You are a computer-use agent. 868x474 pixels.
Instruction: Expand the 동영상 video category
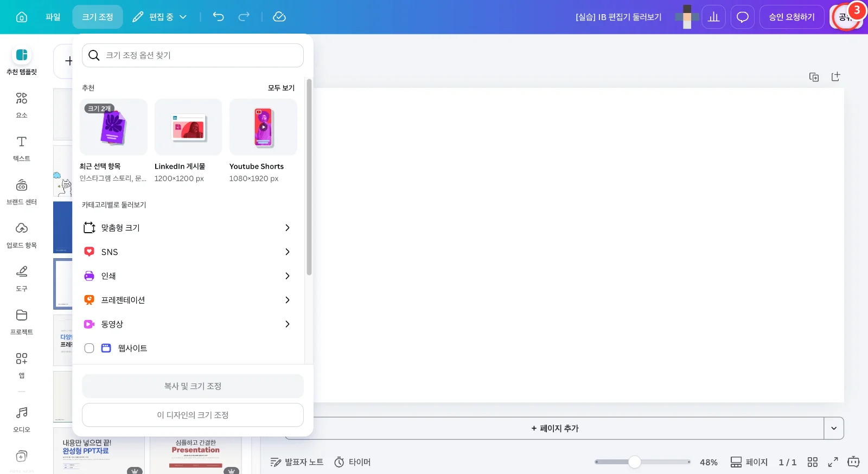[188, 324]
